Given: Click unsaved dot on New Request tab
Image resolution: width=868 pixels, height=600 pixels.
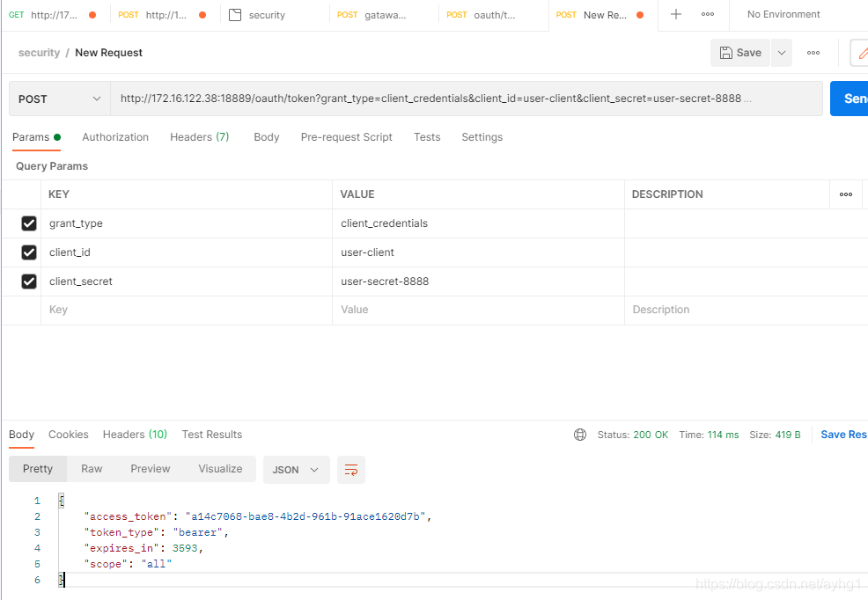Looking at the screenshot, I should tap(640, 15).
